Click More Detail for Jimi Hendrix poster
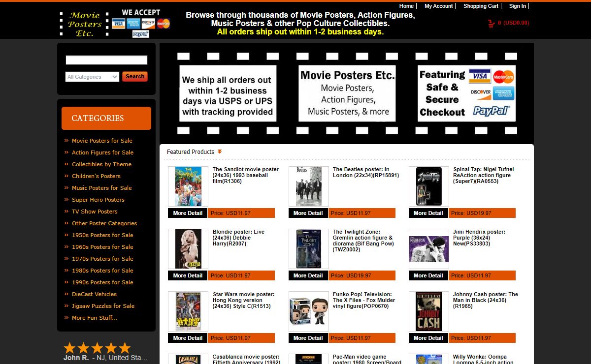This screenshot has height=364, width=591. coord(428,275)
